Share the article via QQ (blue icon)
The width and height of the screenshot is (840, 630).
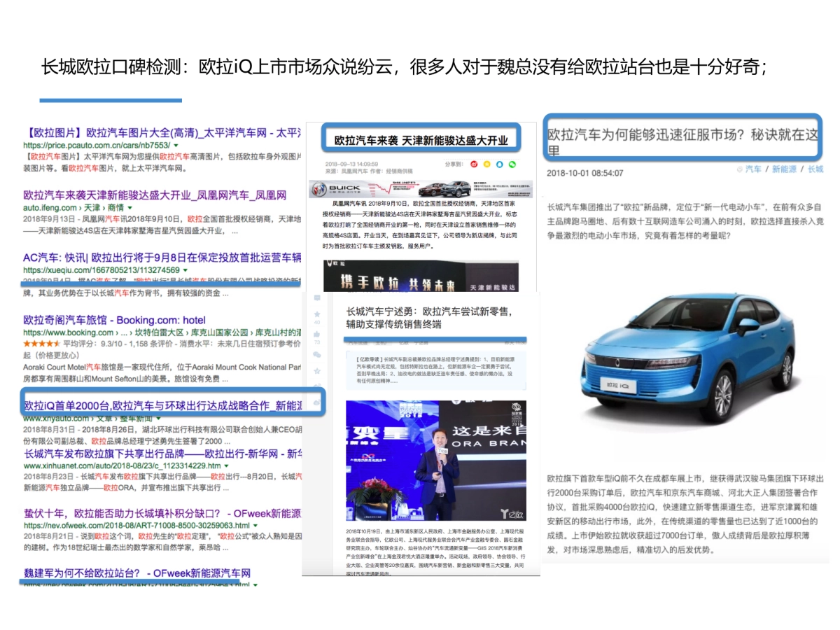499,164
